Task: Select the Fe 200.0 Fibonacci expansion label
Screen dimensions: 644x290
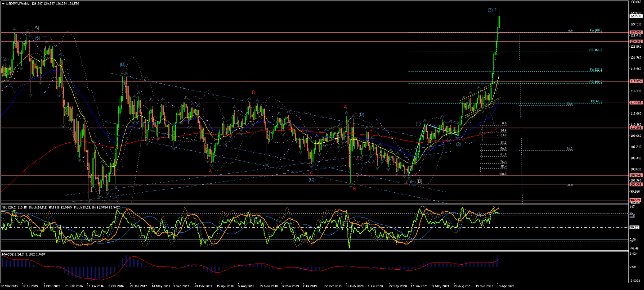Action: pos(595,31)
